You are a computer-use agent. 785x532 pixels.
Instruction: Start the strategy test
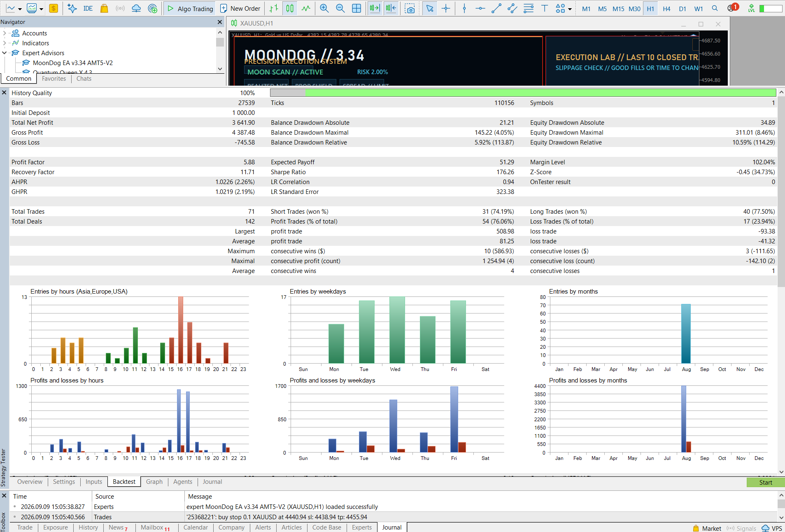(766, 483)
